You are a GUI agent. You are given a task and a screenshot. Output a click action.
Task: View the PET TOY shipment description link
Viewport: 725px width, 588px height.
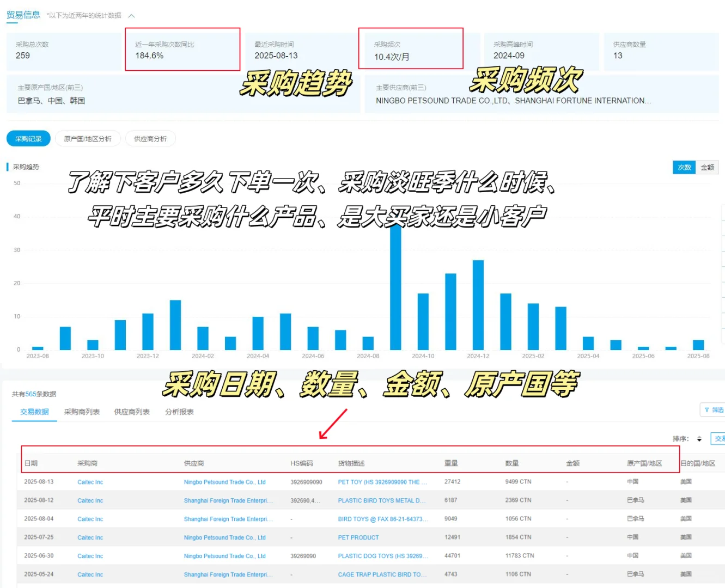coord(382,482)
